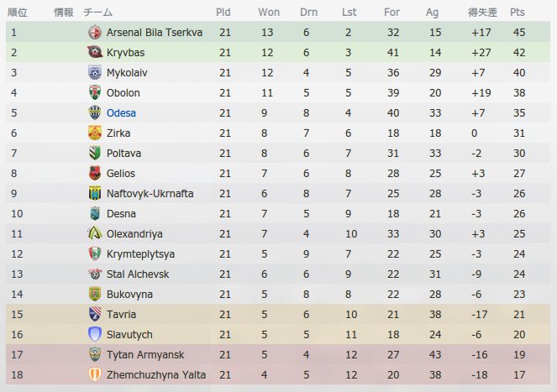The image size is (557, 392).
Task: Select the Obolon club crest
Action: click(x=95, y=92)
